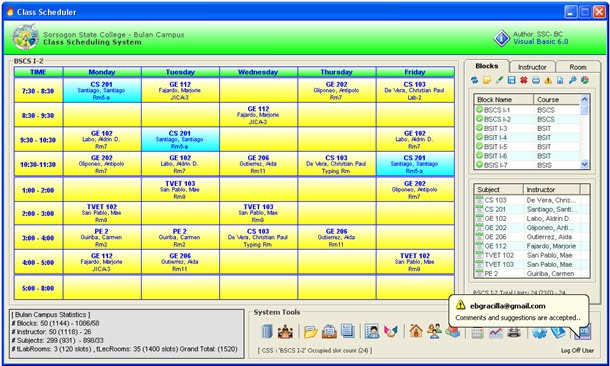The image size is (610, 366).
Task: Click the Course column header
Action: [557, 100]
